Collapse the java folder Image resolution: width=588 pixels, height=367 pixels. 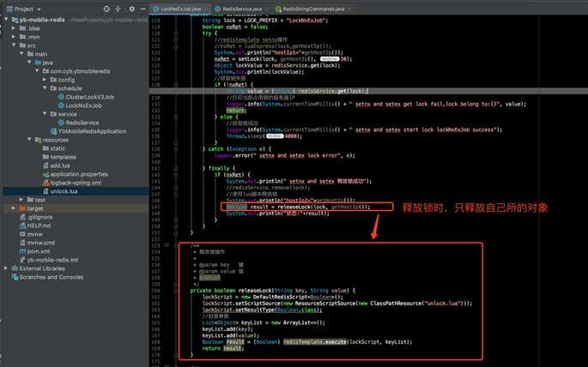click(x=29, y=63)
